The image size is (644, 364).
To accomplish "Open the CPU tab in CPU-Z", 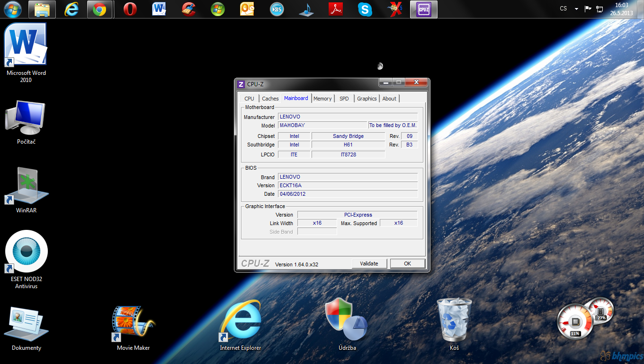I will 249,99.
